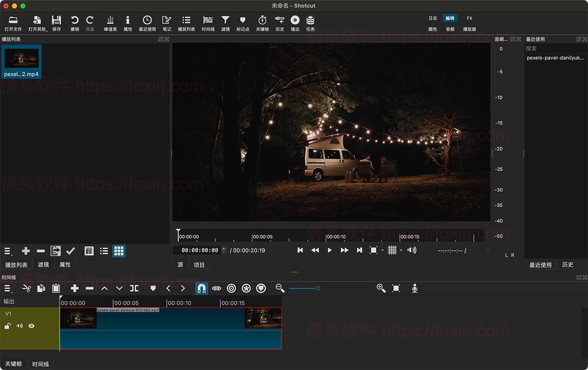Click the timeline zoom slider
The width and height of the screenshot is (588, 370).
point(318,288)
